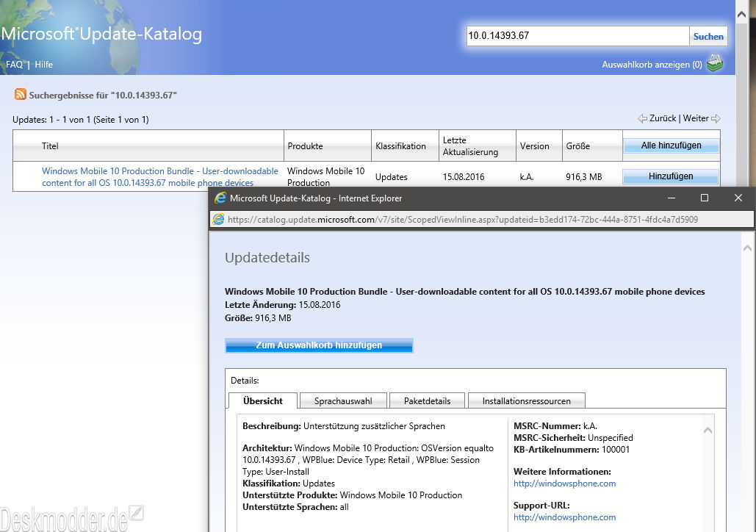This screenshot has width=756, height=532.
Task: Click the KB-Artikelnummern 100001 text
Action: pyautogui.click(x=572, y=450)
